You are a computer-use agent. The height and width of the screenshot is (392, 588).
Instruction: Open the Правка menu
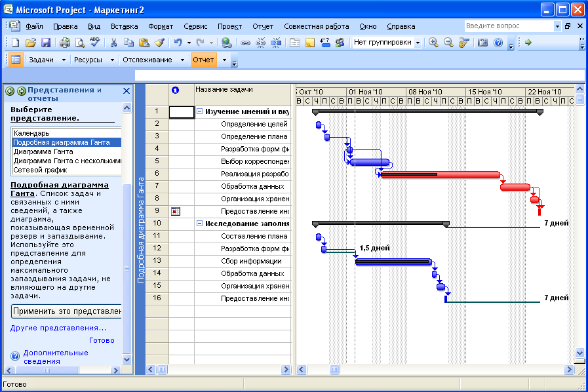(66, 26)
